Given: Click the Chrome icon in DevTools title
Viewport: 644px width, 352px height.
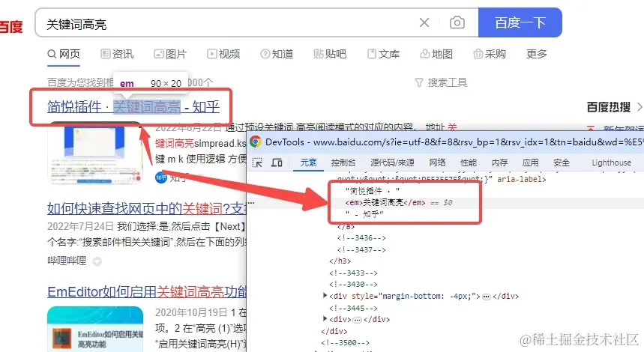Looking at the screenshot, I should [256, 142].
